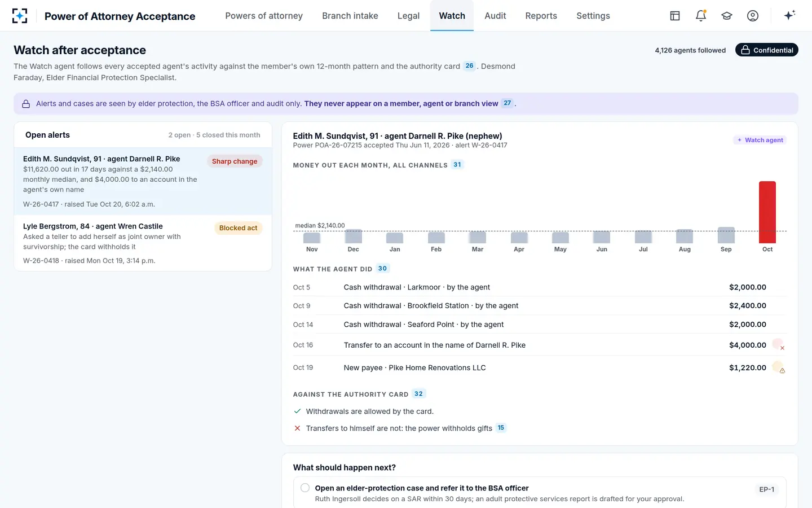This screenshot has height=508, width=812.
Task: Select the Edith M. Sundqvist sharp change alert
Action: (x=143, y=181)
